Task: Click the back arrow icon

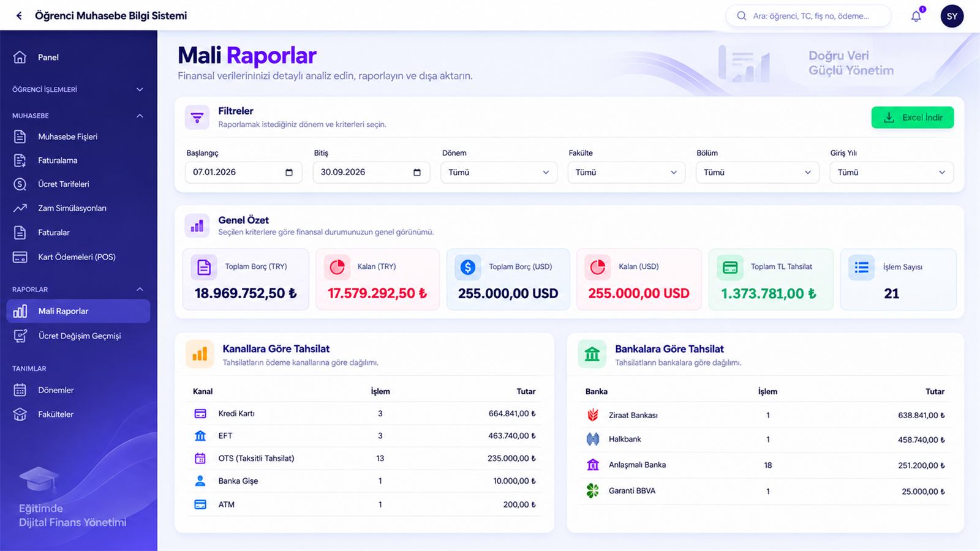Action: [x=19, y=16]
